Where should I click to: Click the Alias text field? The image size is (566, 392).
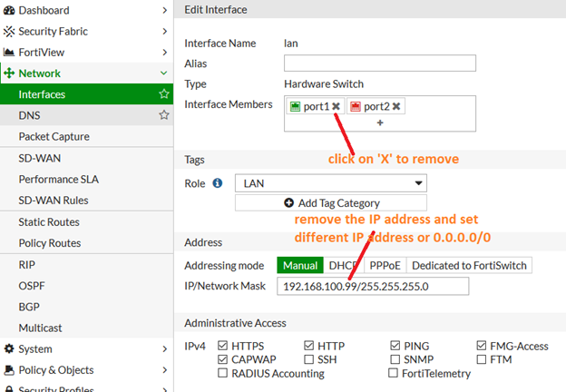pyautogui.click(x=380, y=64)
